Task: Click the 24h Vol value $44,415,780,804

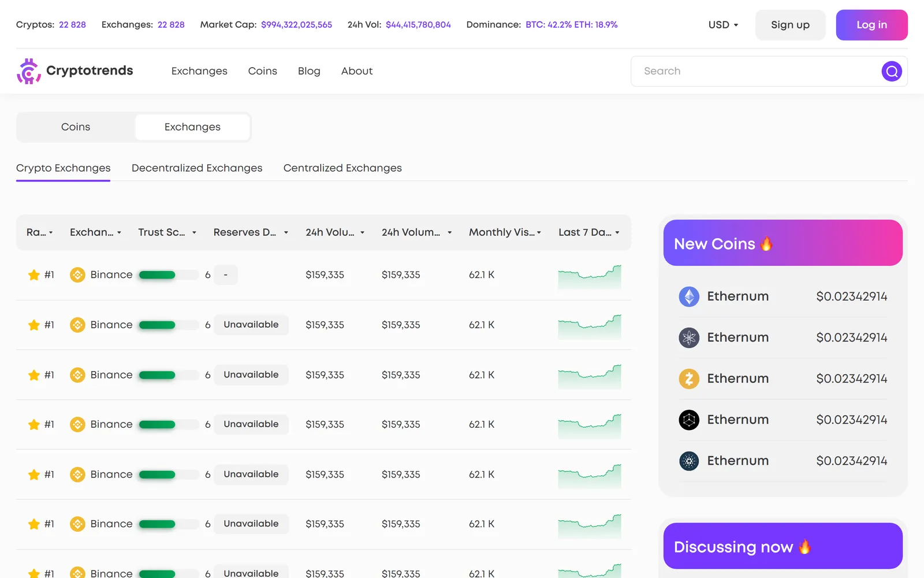Action: (x=418, y=25)
